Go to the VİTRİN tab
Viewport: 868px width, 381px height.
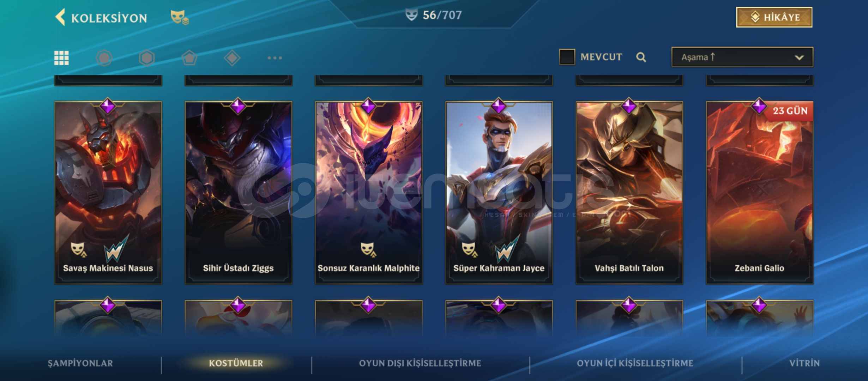[x=804, y=363]
